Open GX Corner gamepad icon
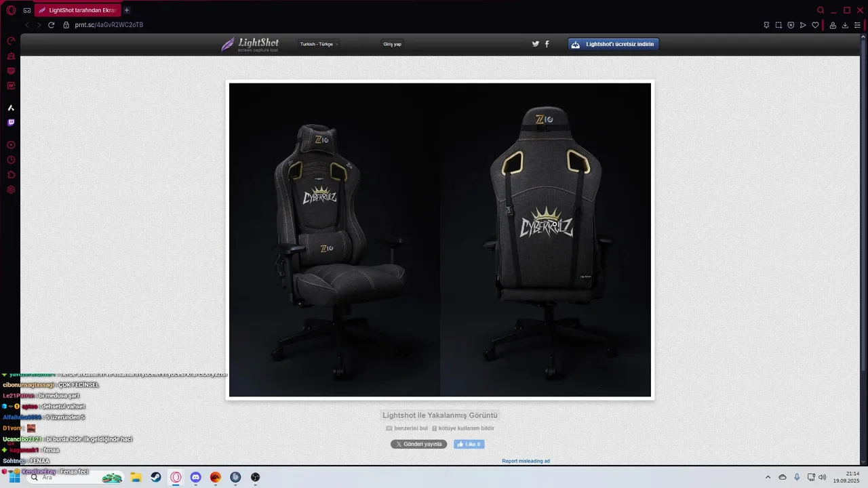Viewport: 868px width, 488px height. (27, 10)
